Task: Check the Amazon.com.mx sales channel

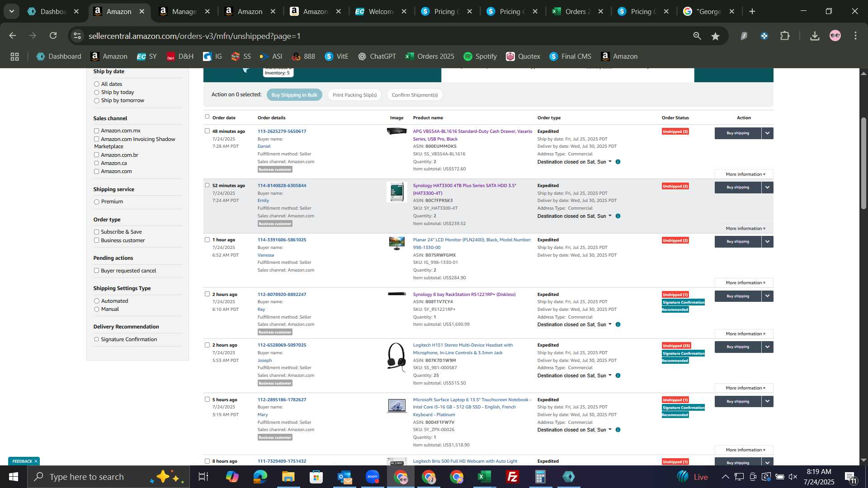Action: coord(96,131)
